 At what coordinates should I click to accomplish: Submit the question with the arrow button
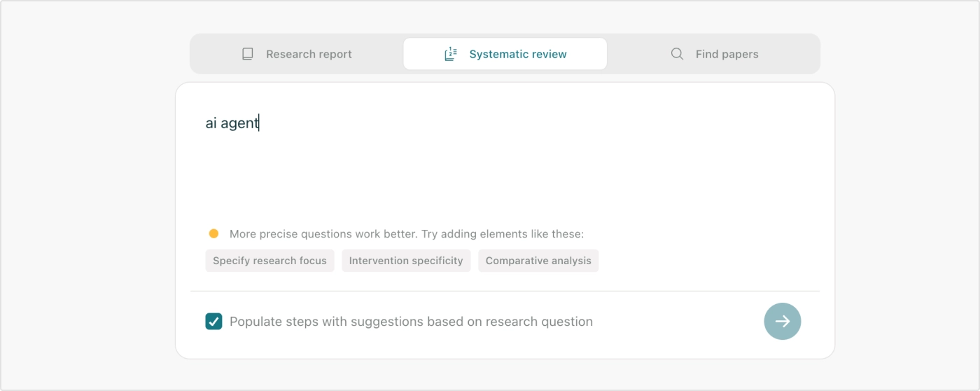(782, 322)
